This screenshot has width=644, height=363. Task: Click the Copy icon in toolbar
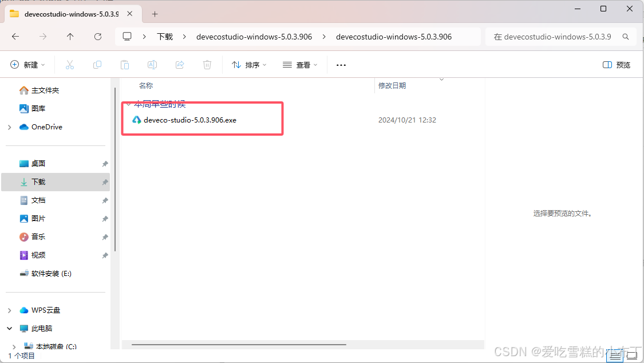97,65
